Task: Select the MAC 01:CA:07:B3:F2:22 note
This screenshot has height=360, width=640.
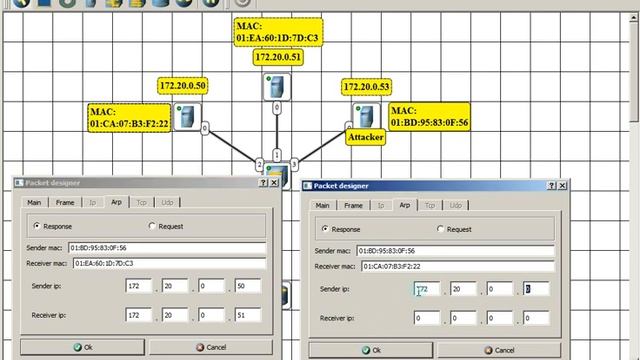Action: (129, 118)
